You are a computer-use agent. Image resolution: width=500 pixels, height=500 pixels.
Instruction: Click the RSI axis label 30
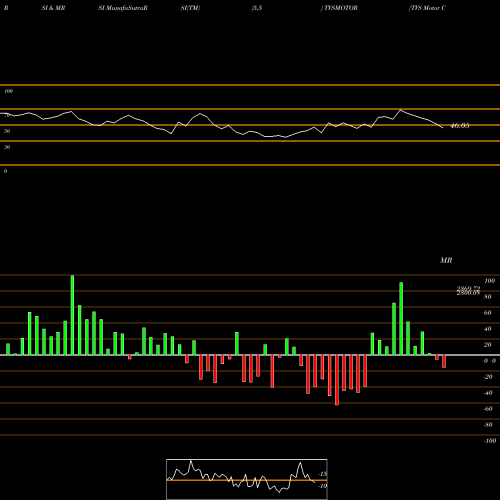click(7, 147)
